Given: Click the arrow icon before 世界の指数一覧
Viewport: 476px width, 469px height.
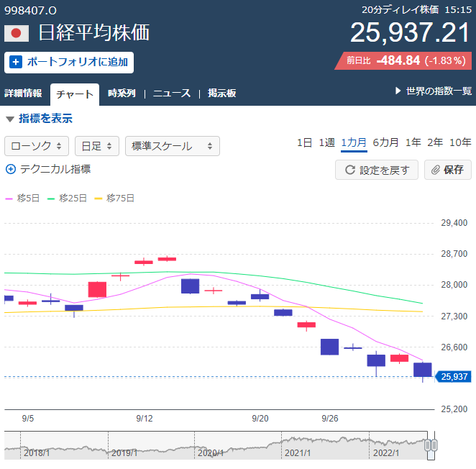Looking at the screenshot, I should [x=398, y=91].
